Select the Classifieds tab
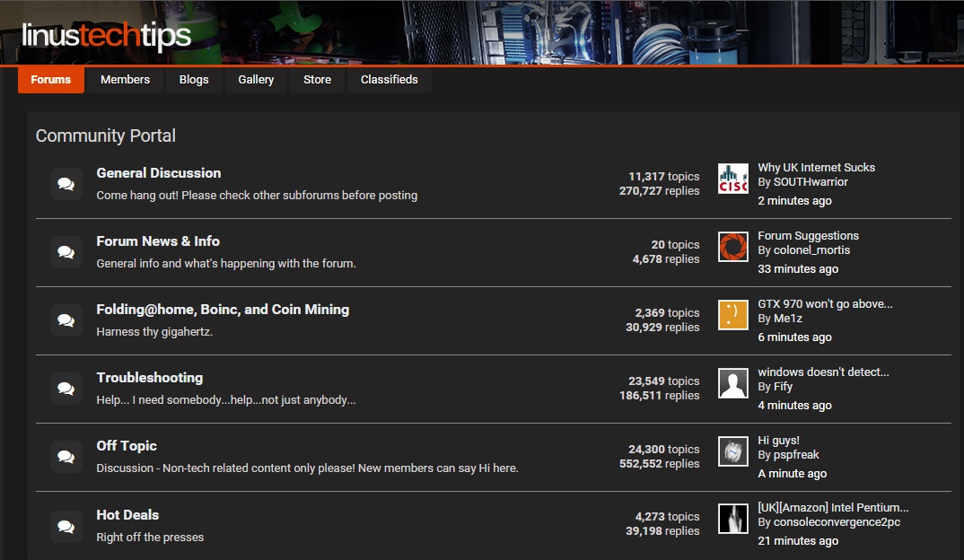Image resolution: width=964 pixels, height=560 pixels. coord(390,80)
